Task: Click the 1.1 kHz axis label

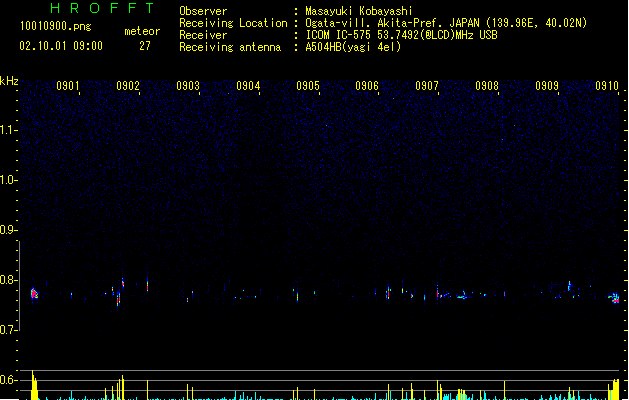Action: [x=8, y=130]
